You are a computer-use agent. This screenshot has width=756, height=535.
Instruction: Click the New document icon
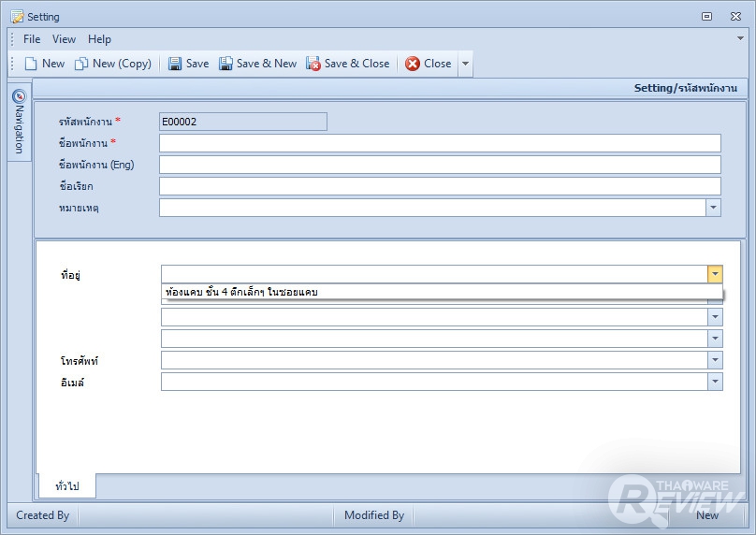pyautogui.click(x=31, y=64)
